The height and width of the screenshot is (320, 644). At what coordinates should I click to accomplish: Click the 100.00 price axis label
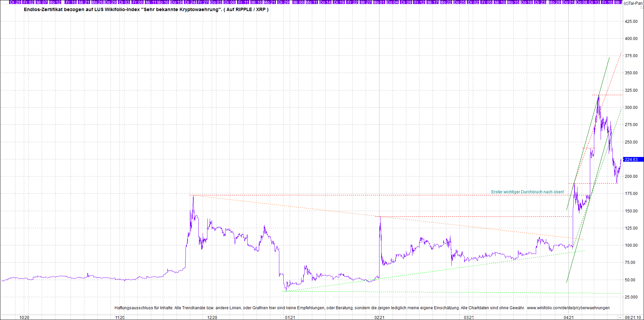tap(631, 245)
